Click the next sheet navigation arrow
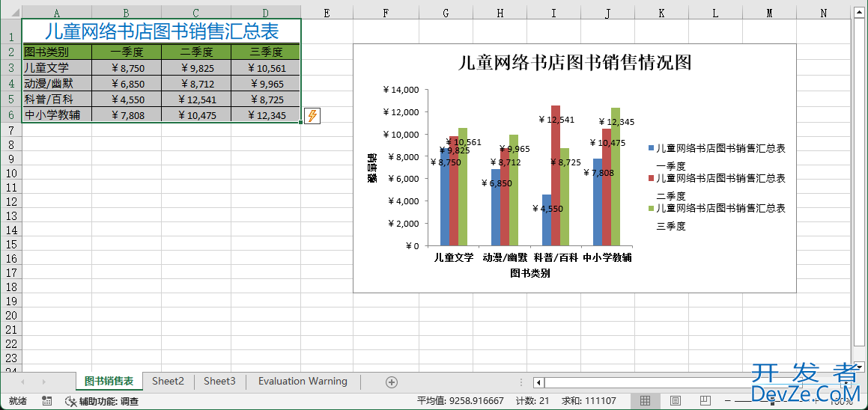Image resolution: width=868 pixels, height=410 pixels. point(43,382)
